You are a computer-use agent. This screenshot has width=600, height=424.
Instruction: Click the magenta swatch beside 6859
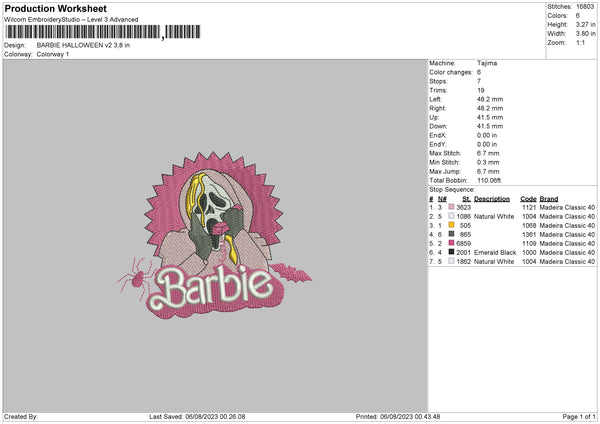pyautogui.click(x=452, y=243)
